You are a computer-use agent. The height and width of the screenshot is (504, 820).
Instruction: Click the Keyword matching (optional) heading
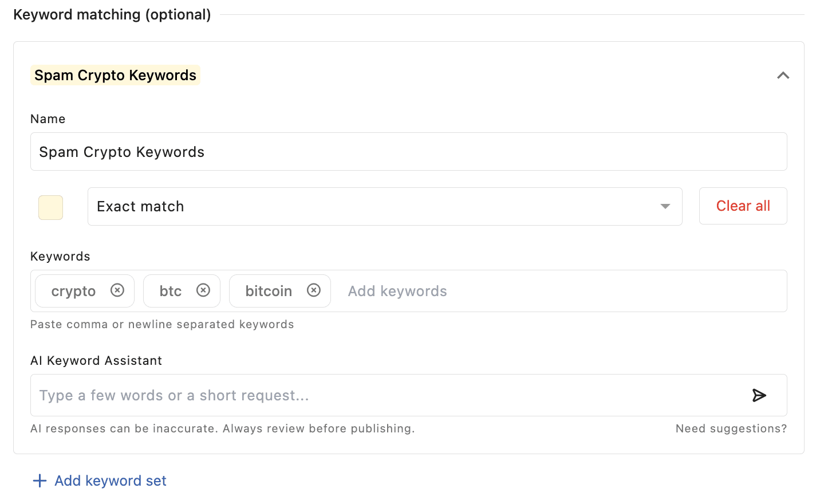pyautogui.click(x=112, y=14)
